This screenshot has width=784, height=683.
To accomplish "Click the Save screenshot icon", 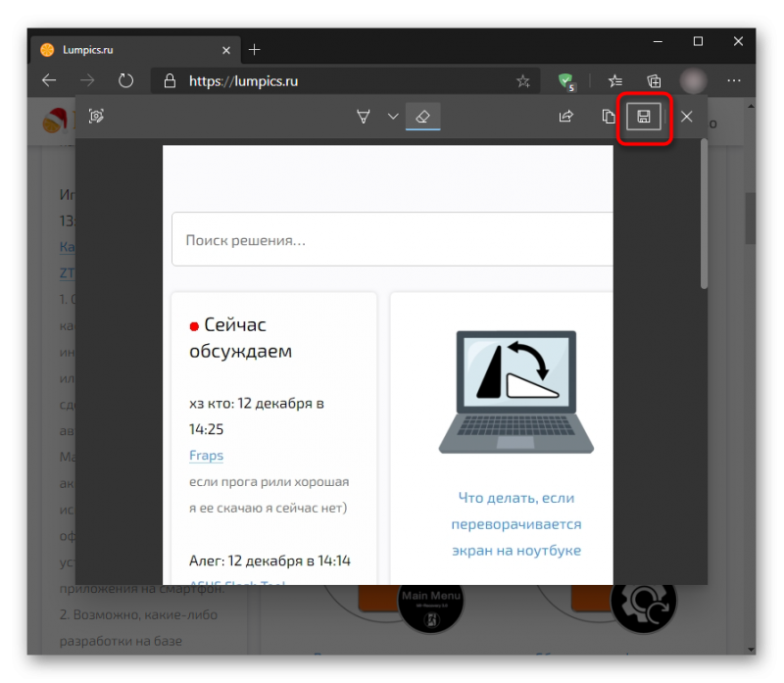I will point(644,117).
